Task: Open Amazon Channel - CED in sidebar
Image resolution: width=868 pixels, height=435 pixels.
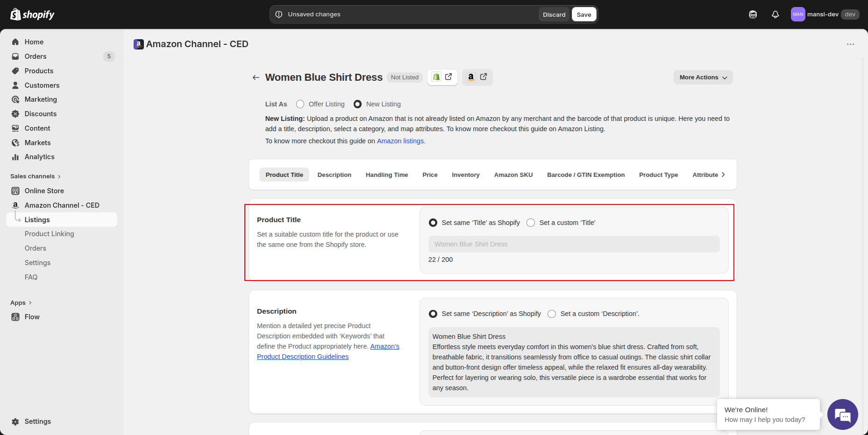Action: pos(61,205)
